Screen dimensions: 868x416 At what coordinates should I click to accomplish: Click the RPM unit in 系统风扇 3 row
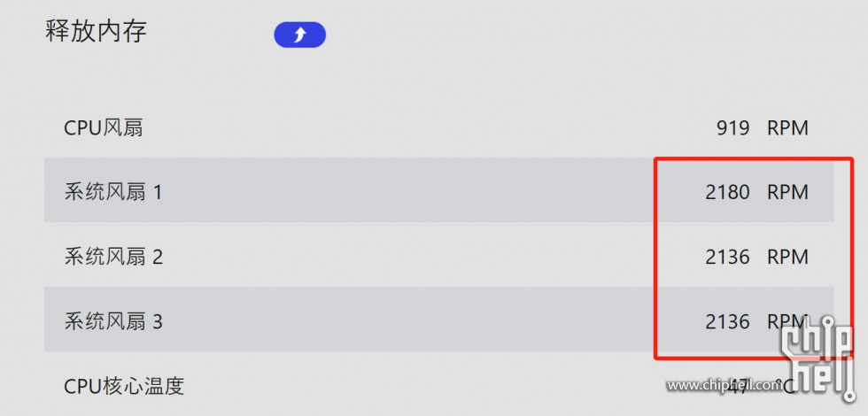click(787, 322)
